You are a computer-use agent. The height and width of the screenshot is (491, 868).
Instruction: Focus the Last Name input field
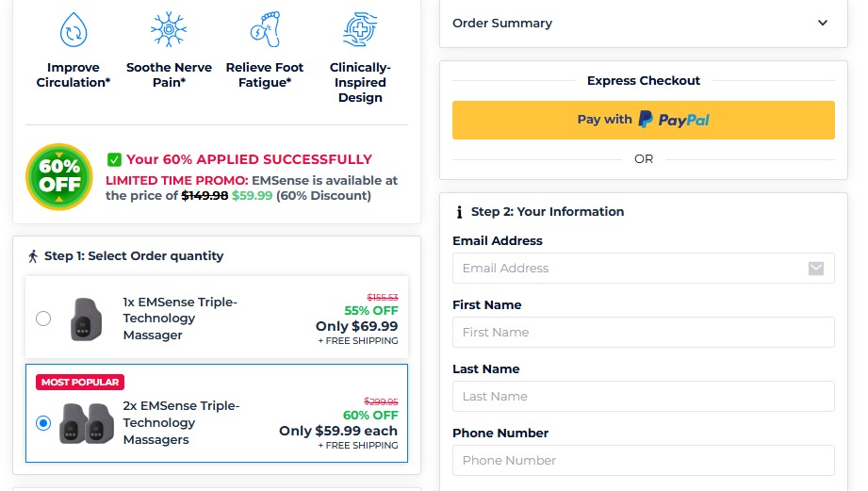click(x=644, y=397)
